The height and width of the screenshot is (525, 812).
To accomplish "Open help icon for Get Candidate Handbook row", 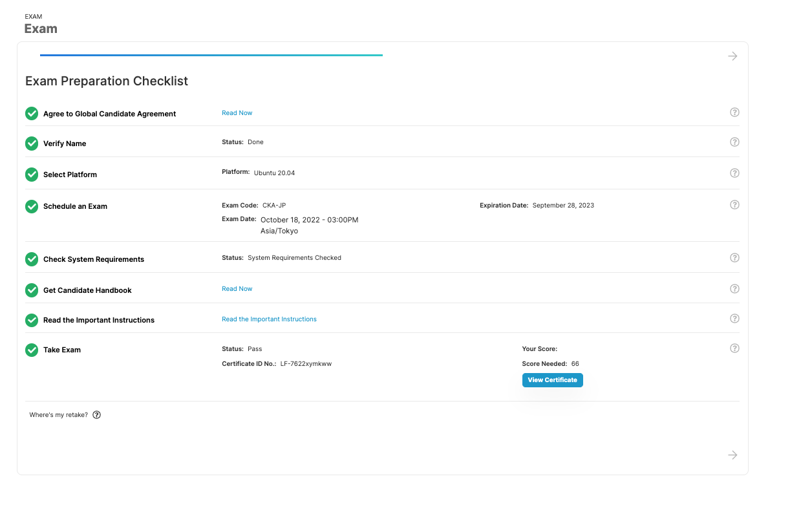I will tap(734, 289).
